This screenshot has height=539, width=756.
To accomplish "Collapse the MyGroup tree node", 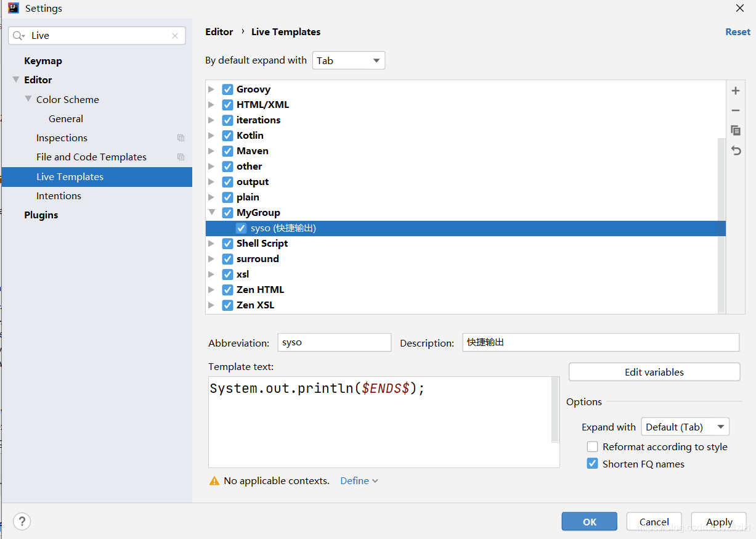I will click(212, 212).
